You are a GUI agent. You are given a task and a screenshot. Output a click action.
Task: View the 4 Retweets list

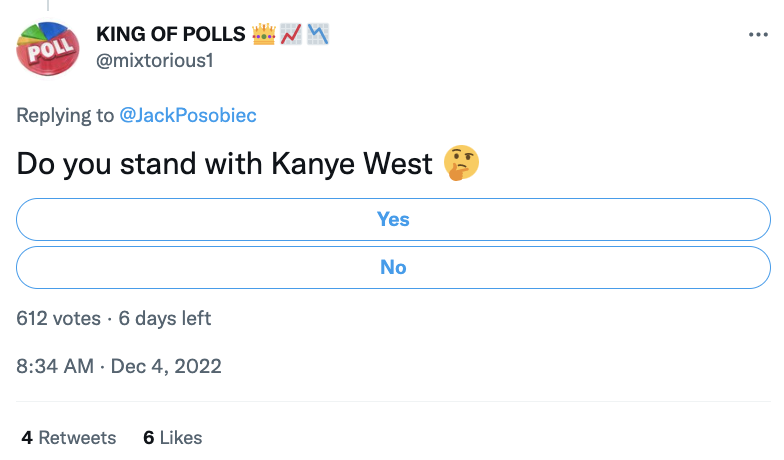point(68,438)
